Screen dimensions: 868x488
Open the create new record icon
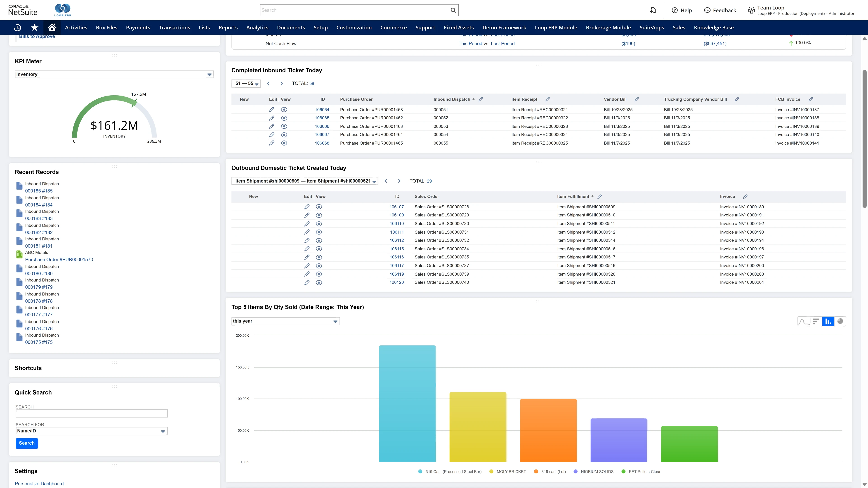click(x=653, y=10)
